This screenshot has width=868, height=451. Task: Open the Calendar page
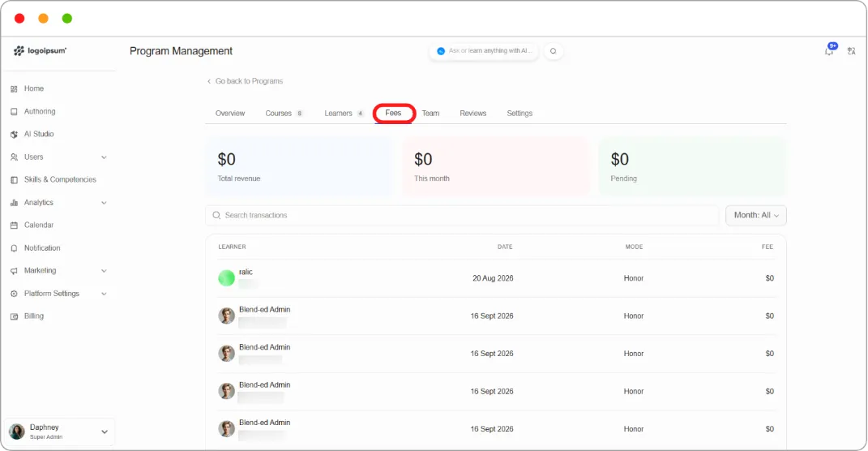click(x=39, y=225)
